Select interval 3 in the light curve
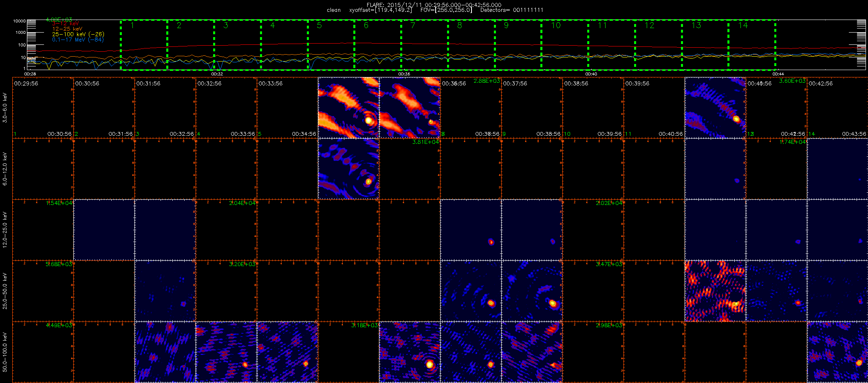This screenshot has width=868, height=383. pos(238,45)
